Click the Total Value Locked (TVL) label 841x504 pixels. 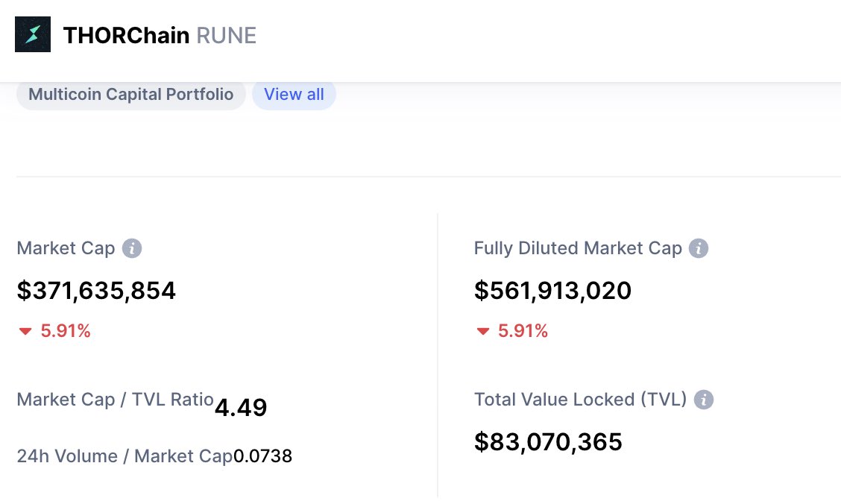click(580, 400)
